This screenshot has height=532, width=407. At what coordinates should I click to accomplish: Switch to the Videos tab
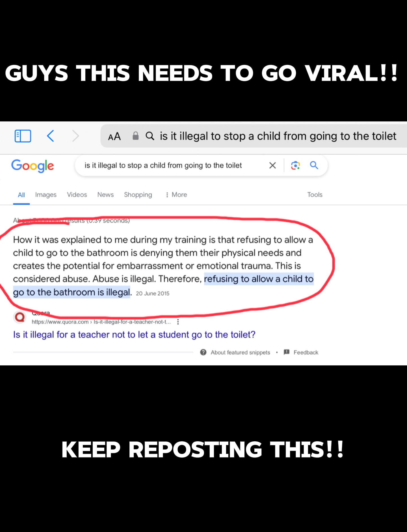point(77,195)
